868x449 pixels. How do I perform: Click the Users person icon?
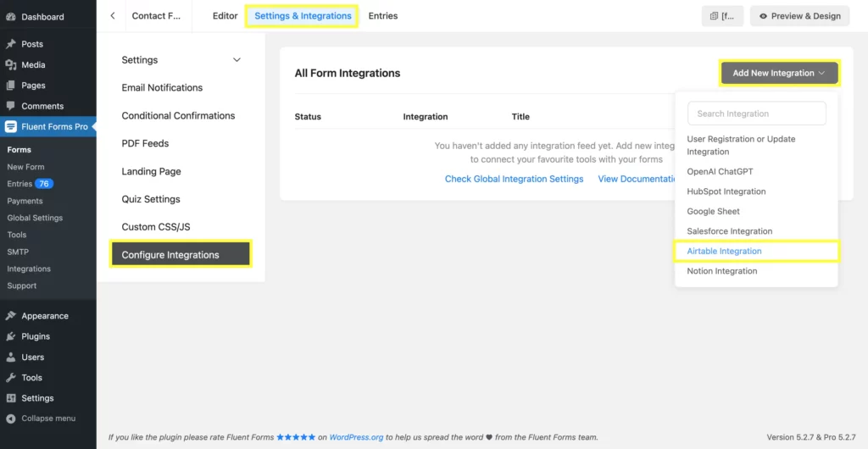tap(10, 358)
